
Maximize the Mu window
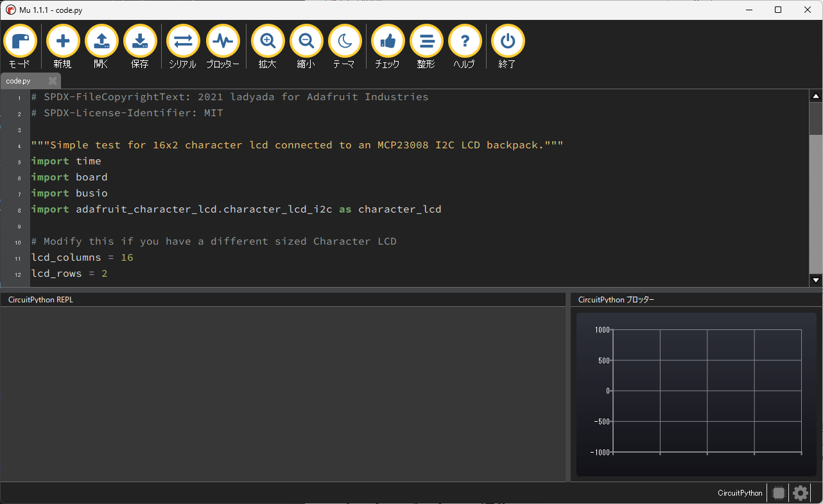click(x=778, y=10)
